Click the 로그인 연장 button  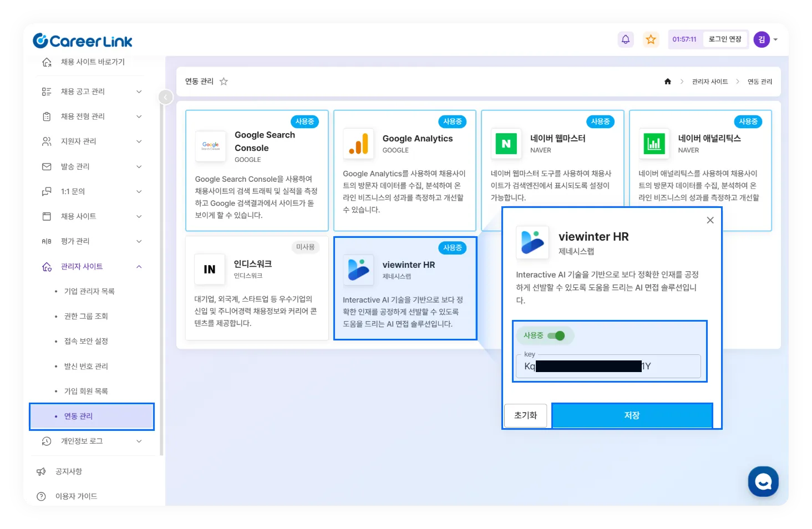pos(725,39)
